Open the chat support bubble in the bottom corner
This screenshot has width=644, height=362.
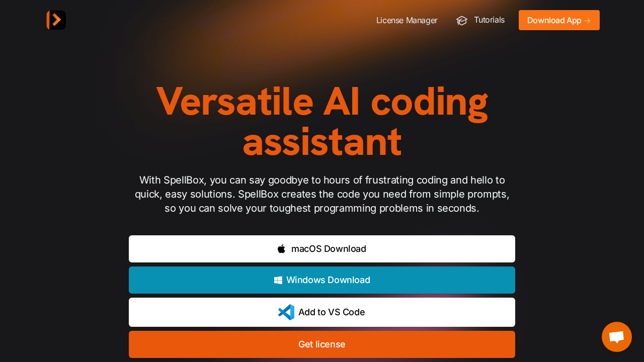(616, 336)
